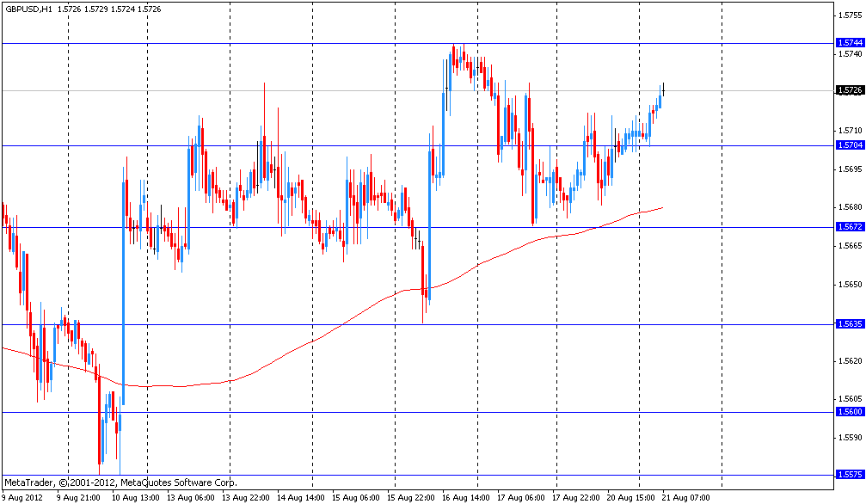Click the 1.5650 value on the price axis
The height and width of the screenshot is (504, 866).
coord(850,284)
